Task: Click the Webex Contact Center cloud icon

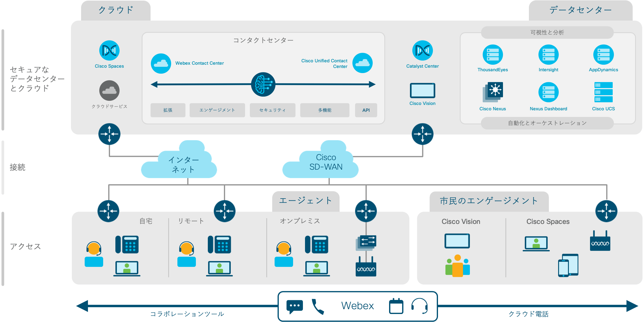Action: point(161,63)
